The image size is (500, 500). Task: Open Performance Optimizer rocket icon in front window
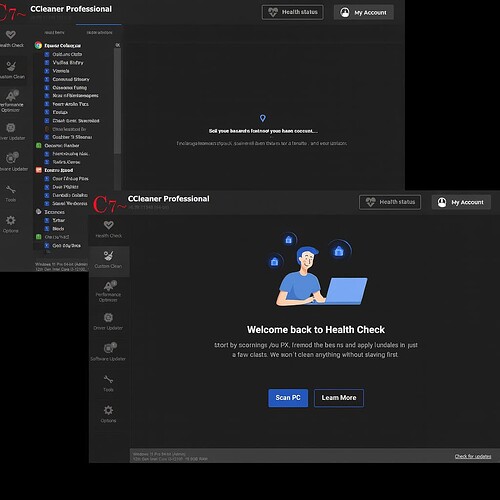109,286
